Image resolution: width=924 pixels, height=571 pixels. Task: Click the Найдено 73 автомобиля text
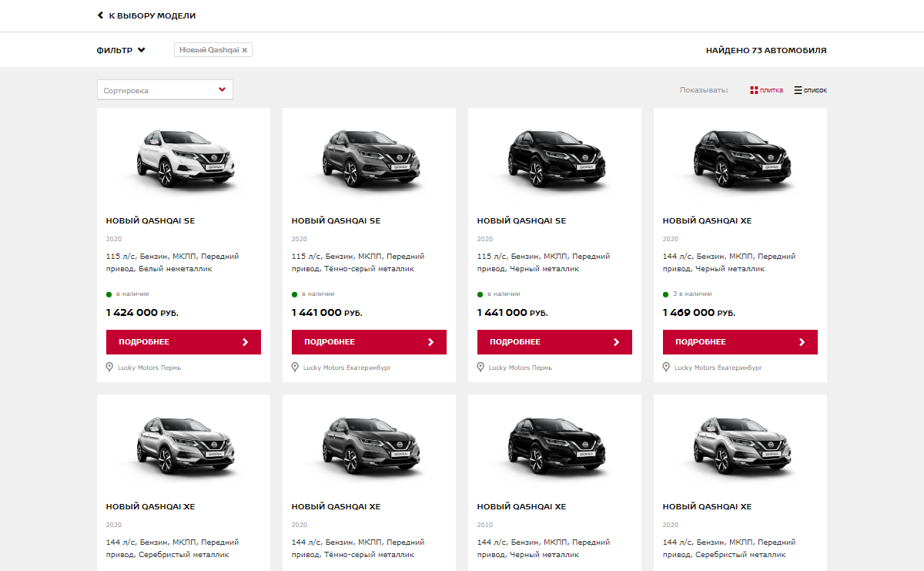[x=766, y=50]
